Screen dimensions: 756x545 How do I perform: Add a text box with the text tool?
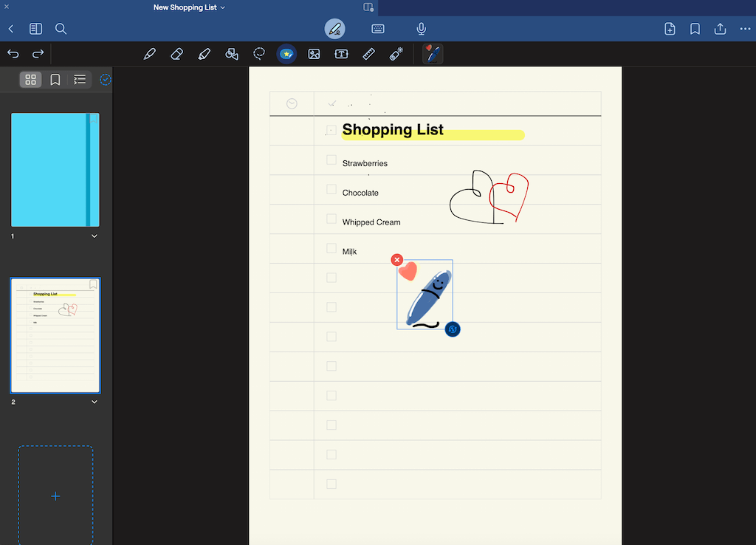[341, 53]
